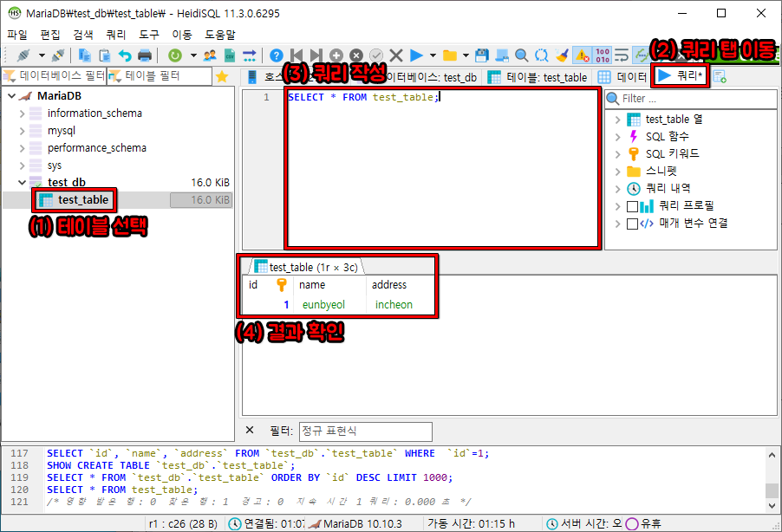Collapse the MariaDB root tree node

pos(11,95)
